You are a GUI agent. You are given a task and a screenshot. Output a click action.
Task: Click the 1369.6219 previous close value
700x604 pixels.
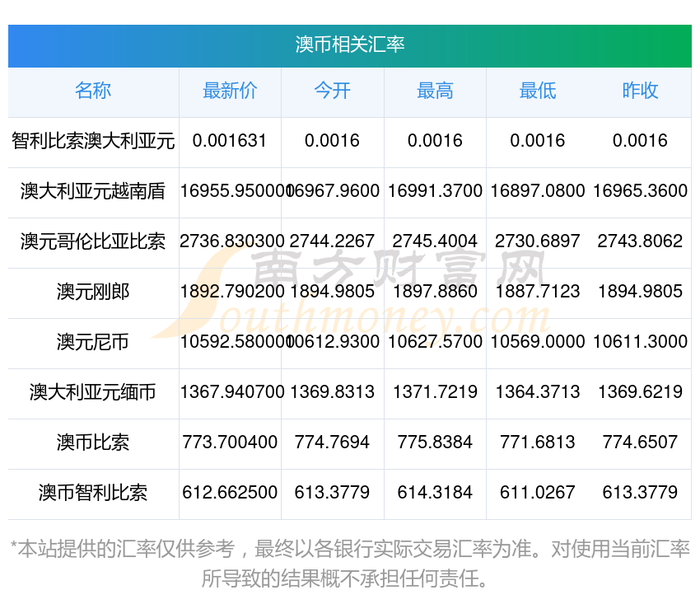coord(640,392)
